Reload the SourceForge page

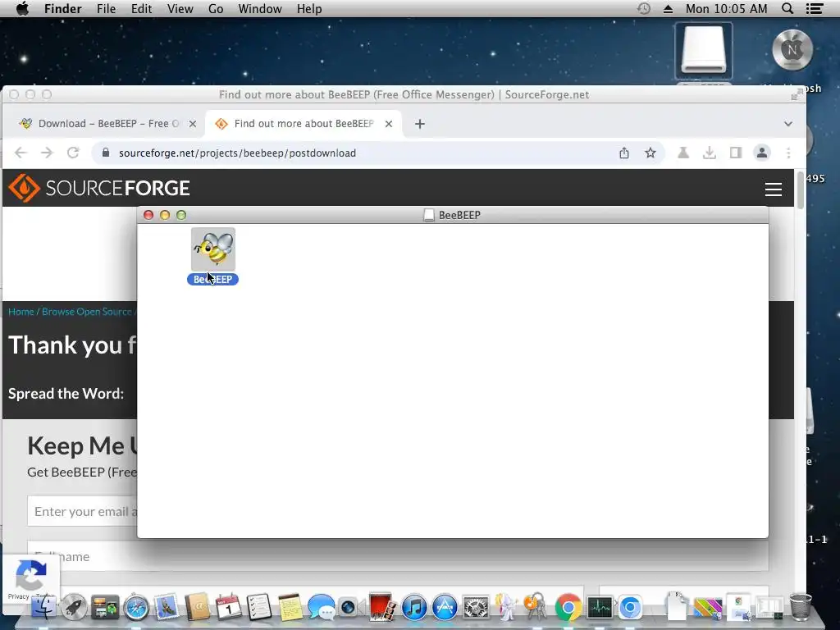pos(73,153)
